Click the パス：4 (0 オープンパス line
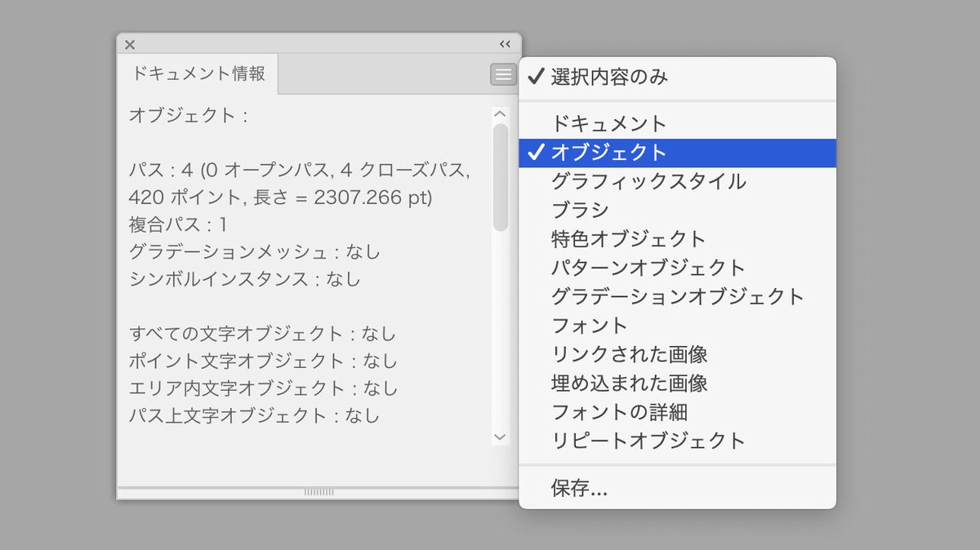The image size is (980, 550). coord(300,171)
